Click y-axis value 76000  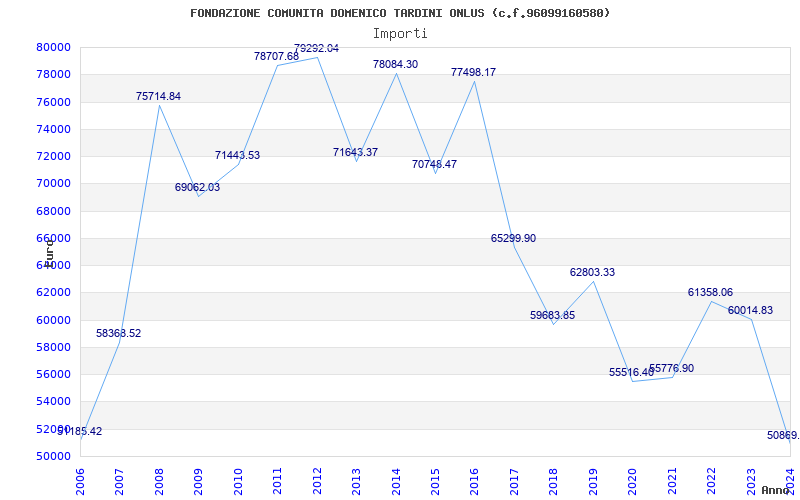53,102
